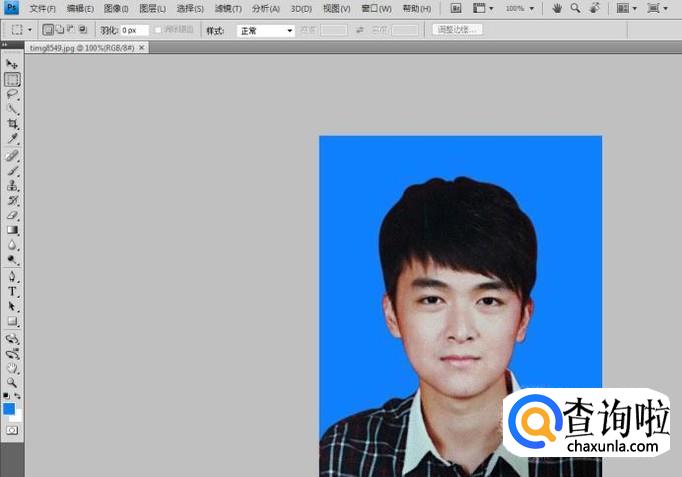Enable add to selection mode
Viewport: 682px width, 477px height.
coord(60,30)
